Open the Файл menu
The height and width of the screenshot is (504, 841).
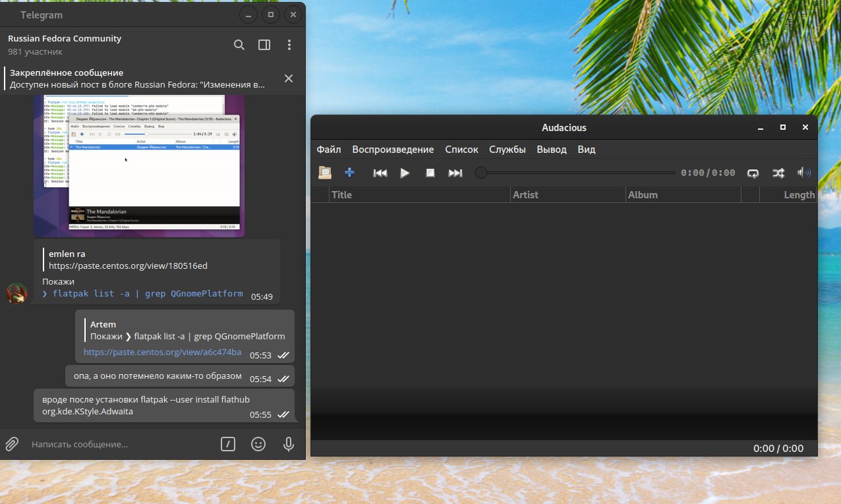tap(329, 150)
